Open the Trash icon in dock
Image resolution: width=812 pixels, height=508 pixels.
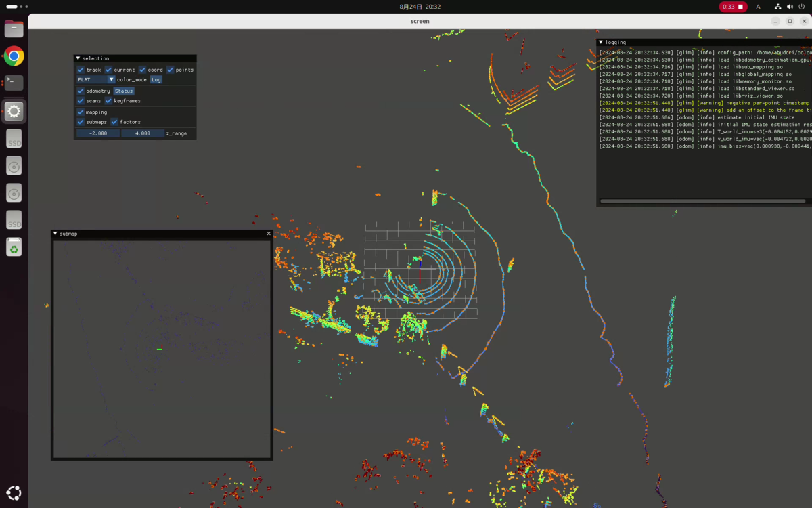pyautogui.click(x=14, y=247)
